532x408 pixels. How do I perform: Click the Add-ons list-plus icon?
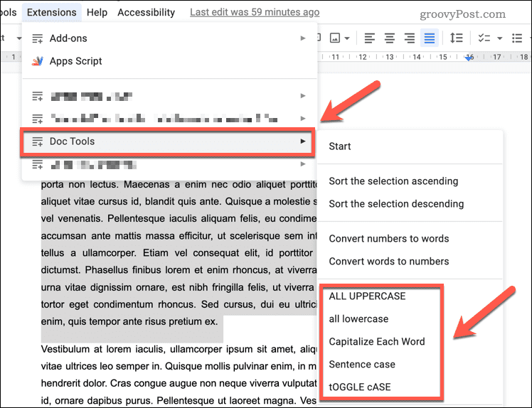point(37,38)
